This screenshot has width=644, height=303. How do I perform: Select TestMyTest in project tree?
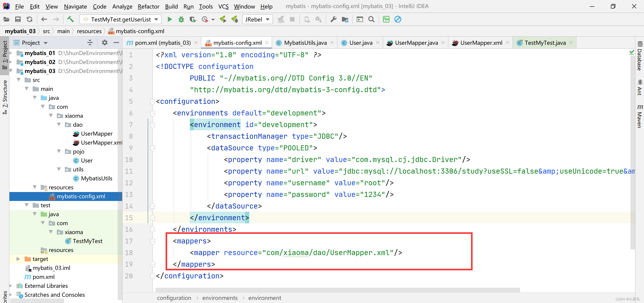tap(87, 241)
